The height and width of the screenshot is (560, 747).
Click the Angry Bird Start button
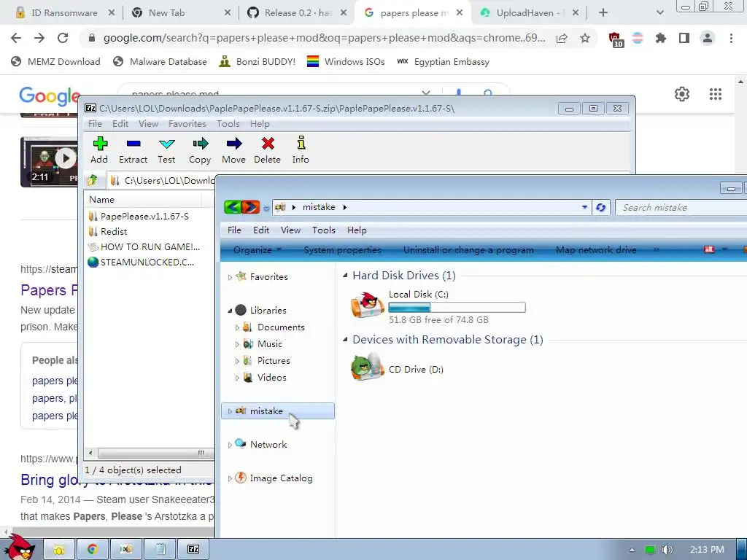tap(19, 548)
